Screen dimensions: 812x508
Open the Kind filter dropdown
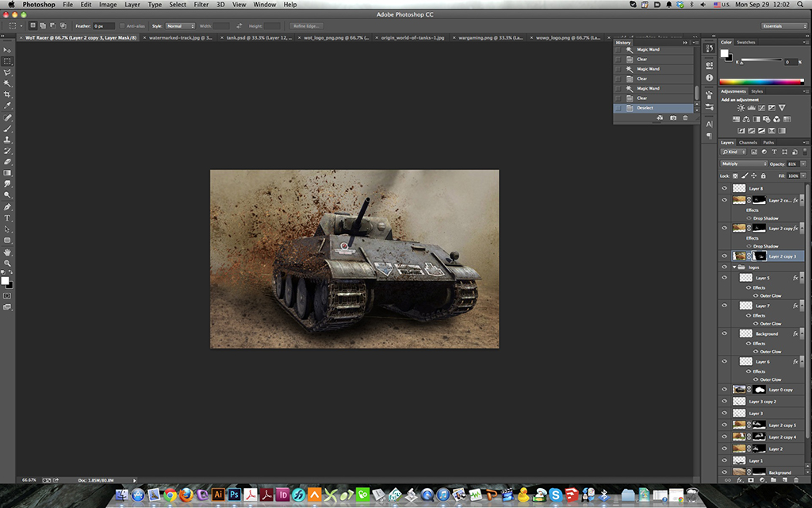[733, 152]
